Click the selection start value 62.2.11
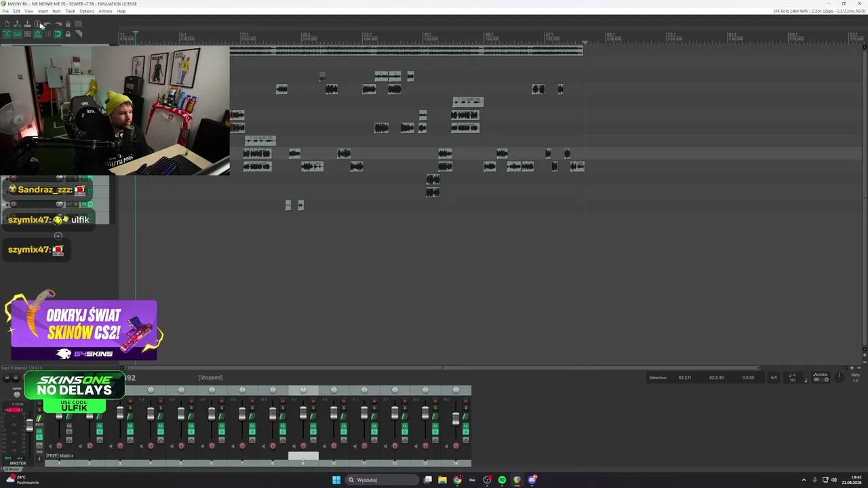Viewport: 868px width, 488px height. [685, 378]
